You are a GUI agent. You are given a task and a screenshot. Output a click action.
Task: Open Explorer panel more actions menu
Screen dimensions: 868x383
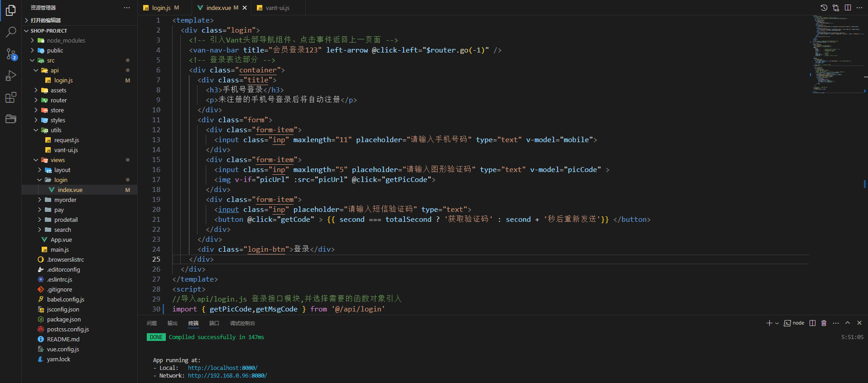[127, 8]
